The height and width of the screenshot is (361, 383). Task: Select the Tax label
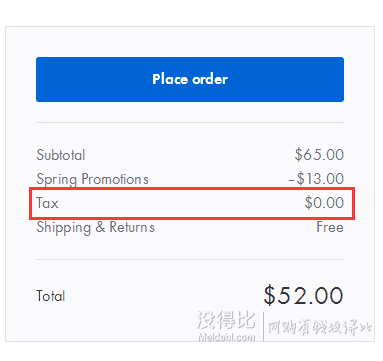47,203
